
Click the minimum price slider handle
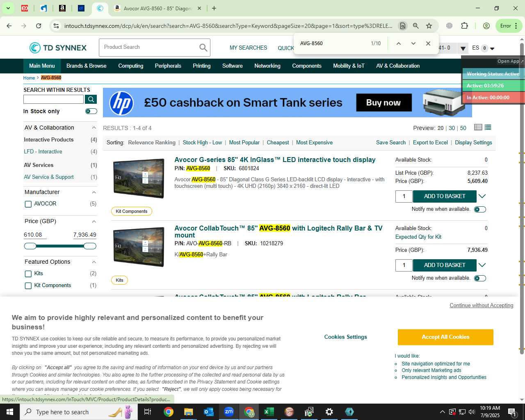[x=30, y=246]
